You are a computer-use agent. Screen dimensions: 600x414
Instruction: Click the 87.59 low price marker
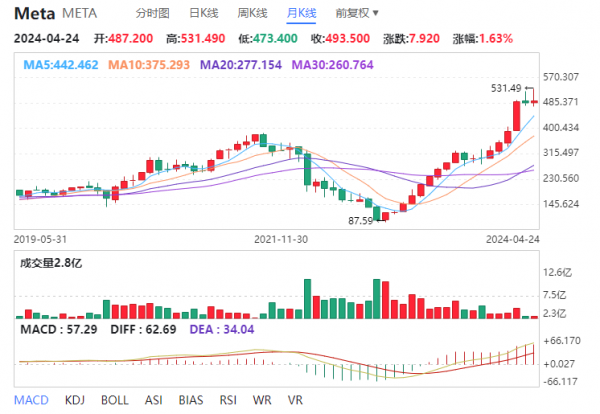coord(360,221)
